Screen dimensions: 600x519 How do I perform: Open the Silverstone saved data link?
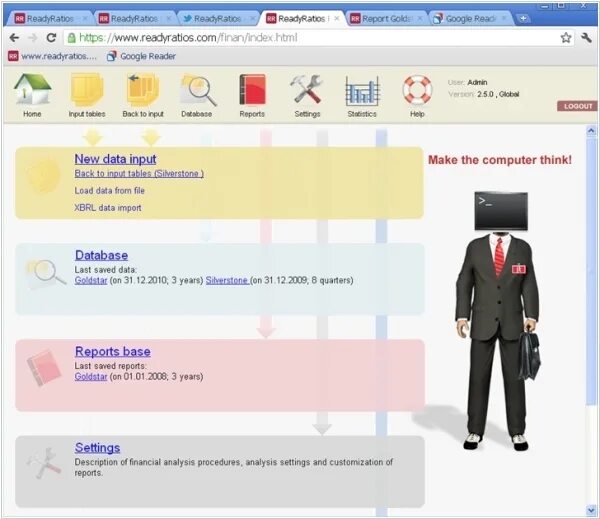click(x=227, y=280)
